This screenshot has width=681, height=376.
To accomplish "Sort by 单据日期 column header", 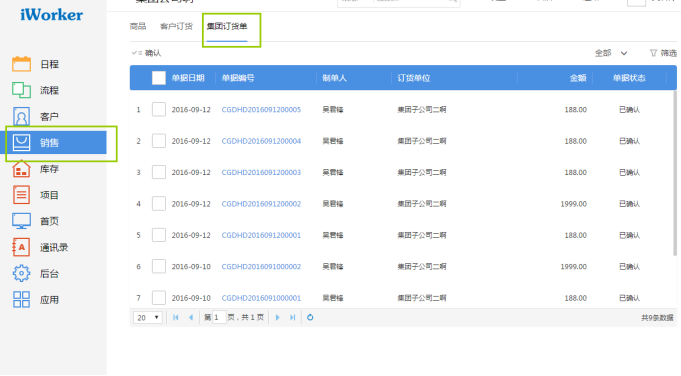I will pyautogui.click(x=188, y=78).
